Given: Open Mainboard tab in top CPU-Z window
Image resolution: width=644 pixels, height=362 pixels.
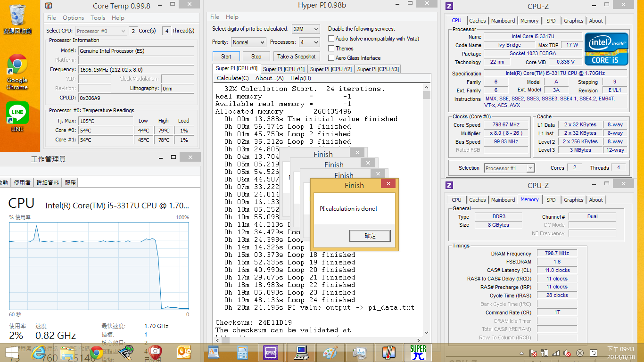Looking at the screenshot, I should pyautogui.click(x=503, y=21).
